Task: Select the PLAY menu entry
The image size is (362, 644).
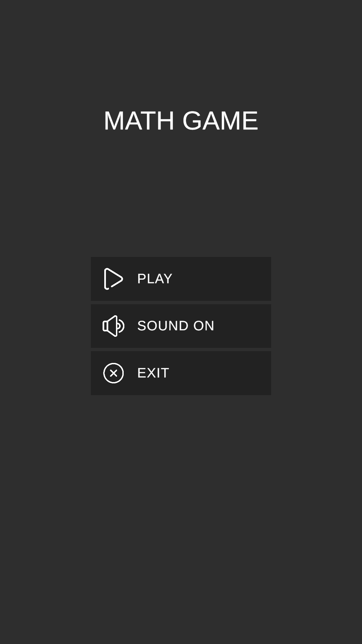Action: pos(181,279)
